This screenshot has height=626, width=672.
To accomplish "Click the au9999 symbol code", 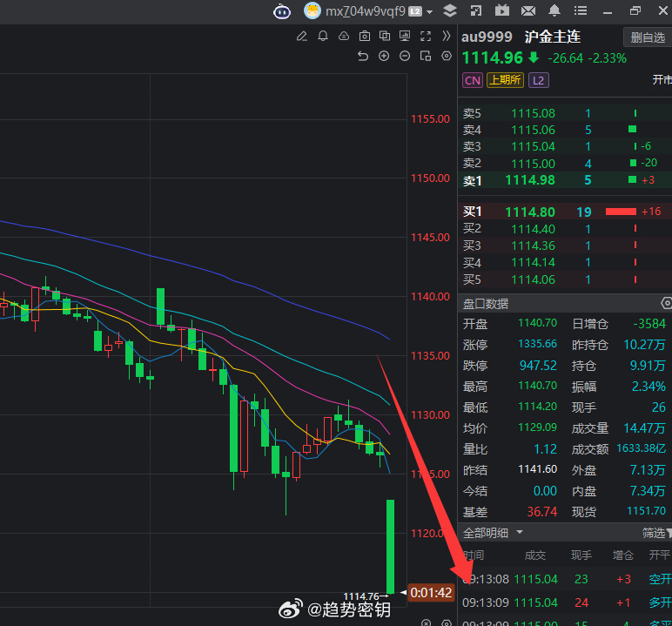I will click(487, 37).
